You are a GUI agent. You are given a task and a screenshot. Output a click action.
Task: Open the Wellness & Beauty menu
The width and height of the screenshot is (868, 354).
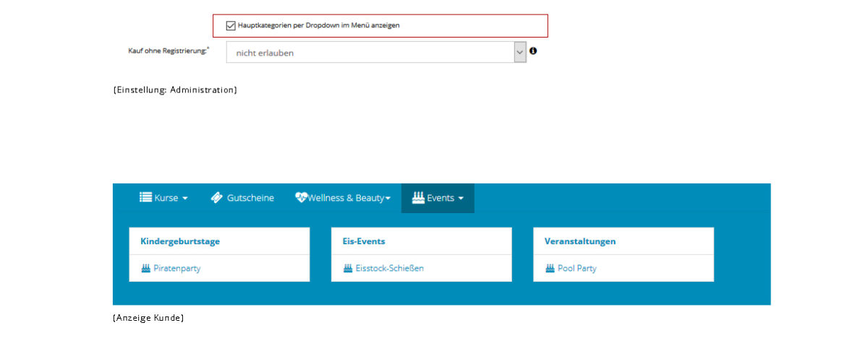343,198
